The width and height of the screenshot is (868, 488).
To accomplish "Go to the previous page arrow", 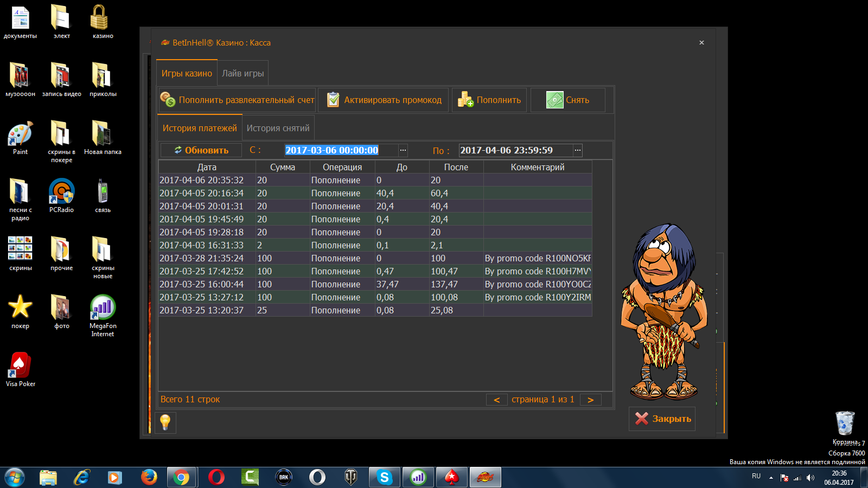I will [x=496, y=400].
